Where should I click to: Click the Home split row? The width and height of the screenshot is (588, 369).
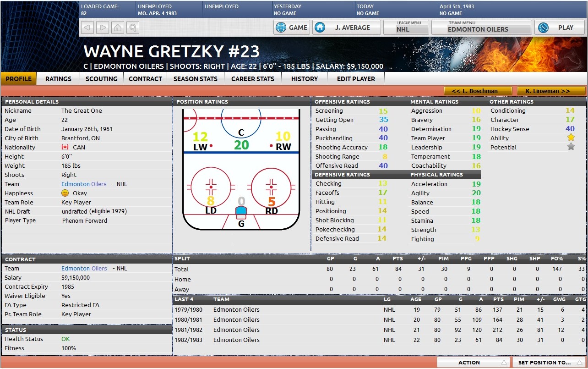380,279
